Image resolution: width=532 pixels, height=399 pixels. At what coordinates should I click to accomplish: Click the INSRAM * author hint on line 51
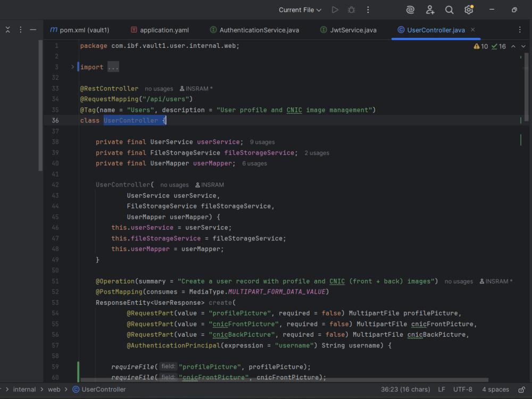pos(496,281)
